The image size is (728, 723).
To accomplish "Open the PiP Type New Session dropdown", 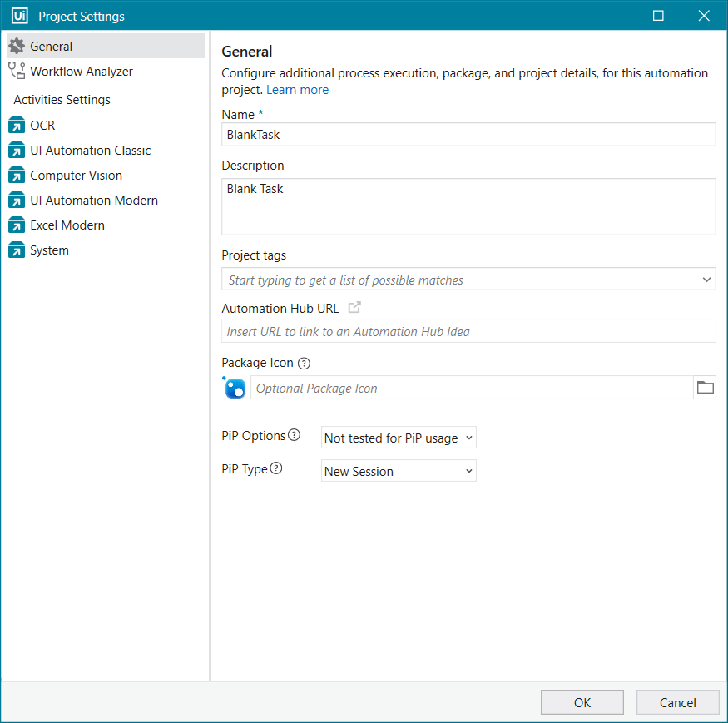I will coord(399,471).
